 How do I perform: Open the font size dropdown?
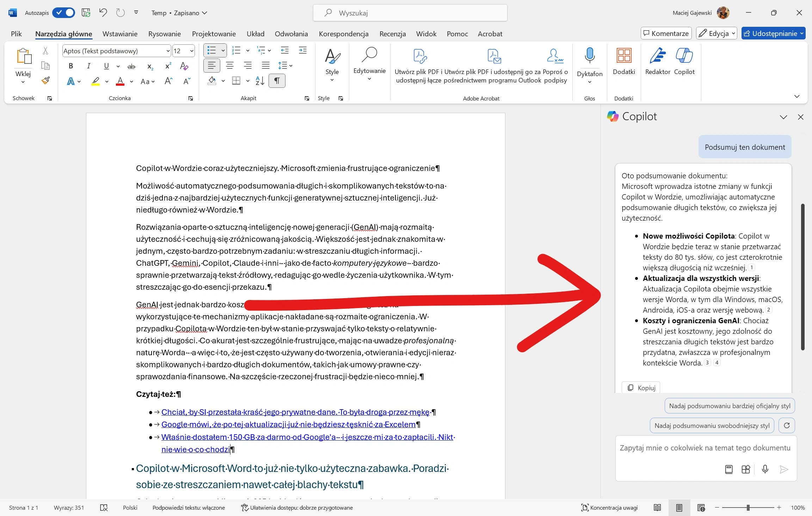[192, 51]
